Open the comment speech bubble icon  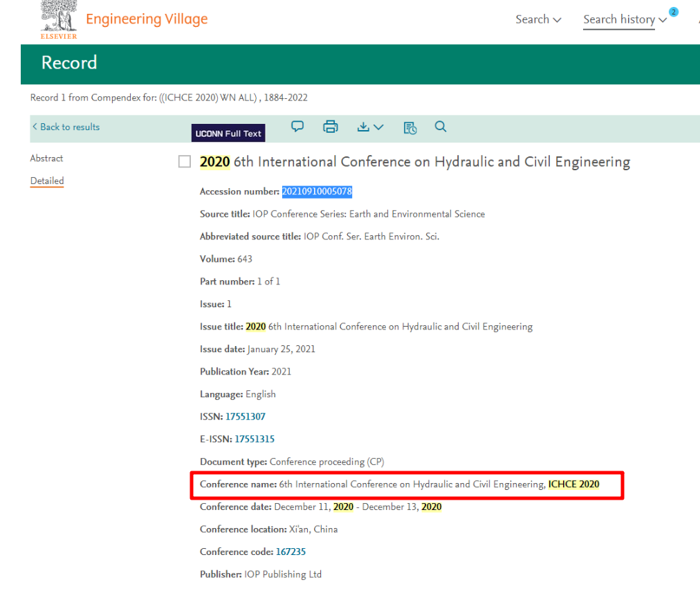click(297, 127)
